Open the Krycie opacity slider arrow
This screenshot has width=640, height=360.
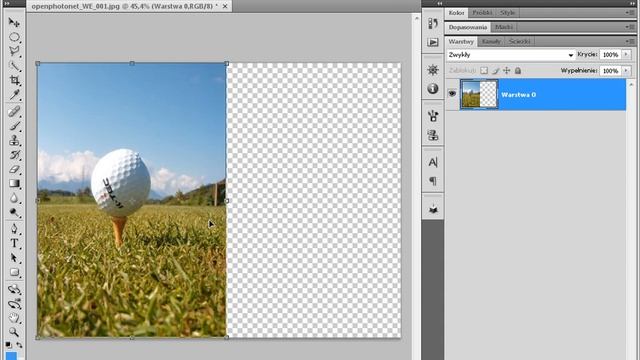click(626, 54)
